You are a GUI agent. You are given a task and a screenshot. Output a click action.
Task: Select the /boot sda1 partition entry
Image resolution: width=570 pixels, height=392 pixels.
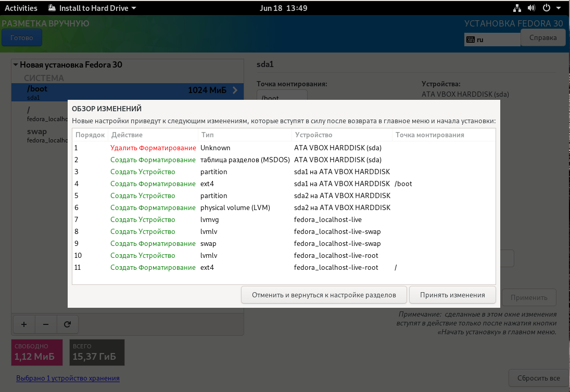click(127, 92)
